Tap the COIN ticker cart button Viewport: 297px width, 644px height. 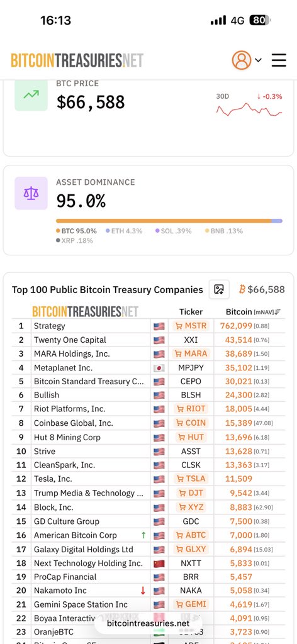click(191, 423)
